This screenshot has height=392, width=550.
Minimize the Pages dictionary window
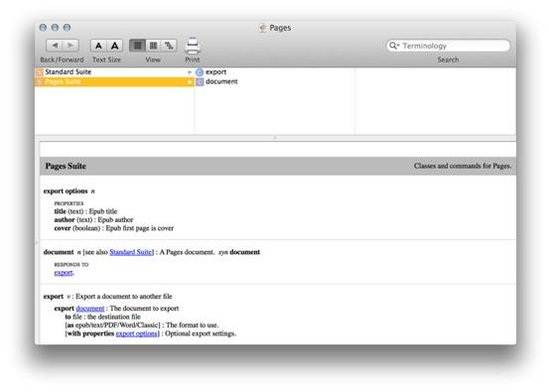click(55, 27)
